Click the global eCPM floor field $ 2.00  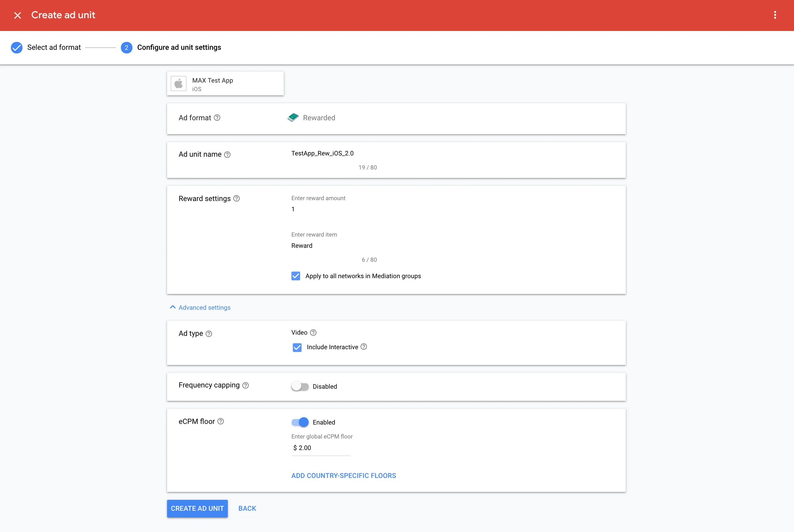321,448
